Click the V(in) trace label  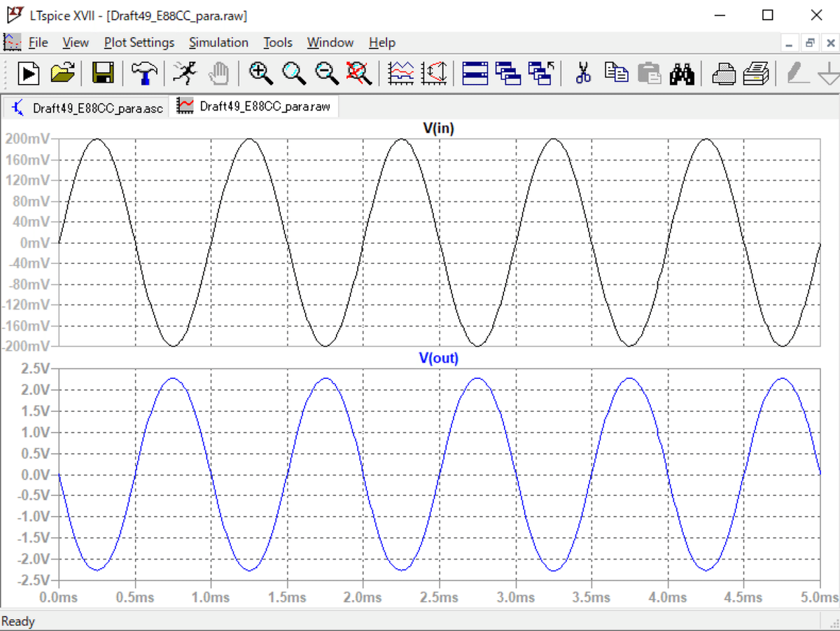(x=439, y=128)
